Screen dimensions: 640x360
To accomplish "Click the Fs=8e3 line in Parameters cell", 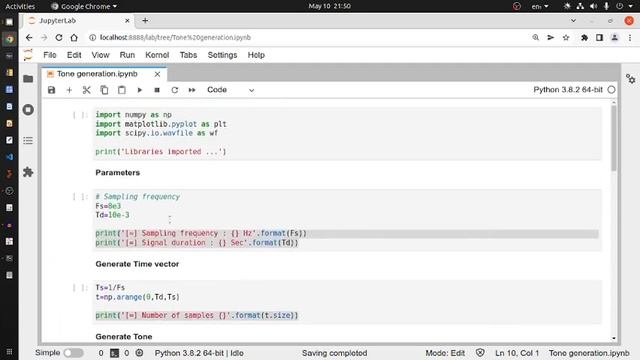I will 108,206.
